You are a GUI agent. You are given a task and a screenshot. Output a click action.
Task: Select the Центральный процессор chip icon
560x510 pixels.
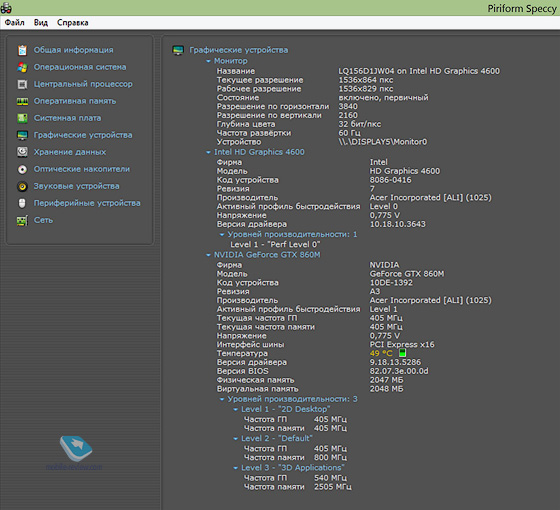(22, 84)
